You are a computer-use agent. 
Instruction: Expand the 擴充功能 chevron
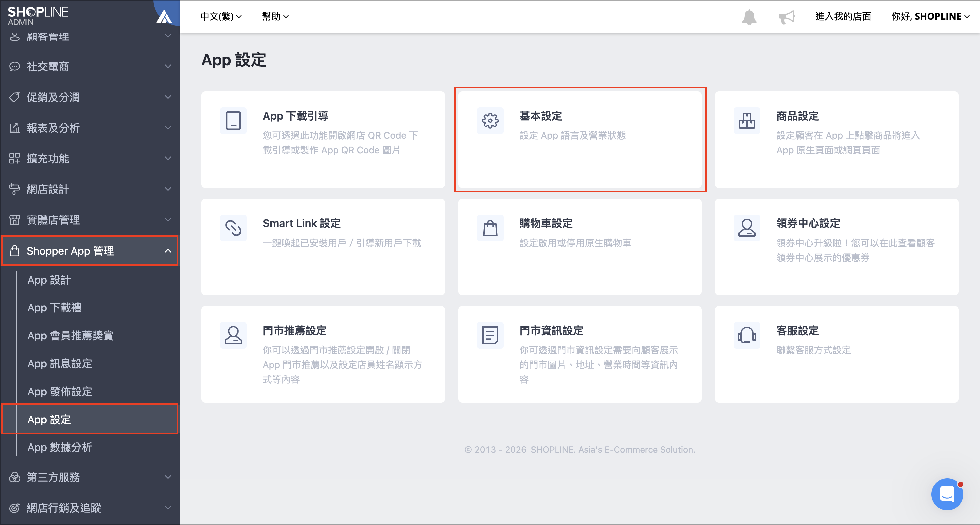click(168, 158)
